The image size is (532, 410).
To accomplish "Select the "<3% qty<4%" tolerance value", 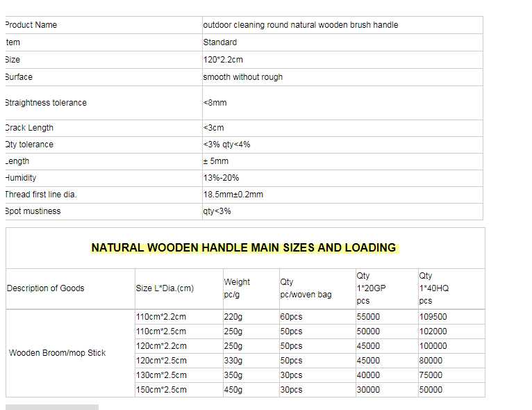I will click(x=226, y=145).
